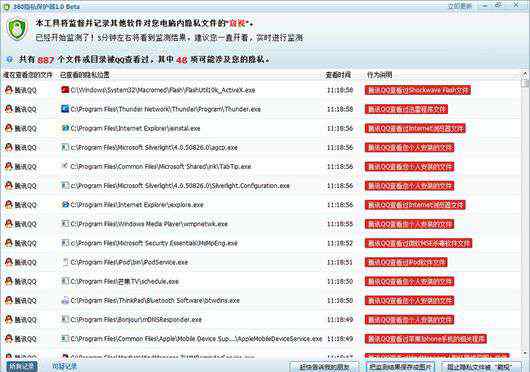
Task: Select the Windows Media Player wmpnetwk.exe path
Action: pos(149,224)
